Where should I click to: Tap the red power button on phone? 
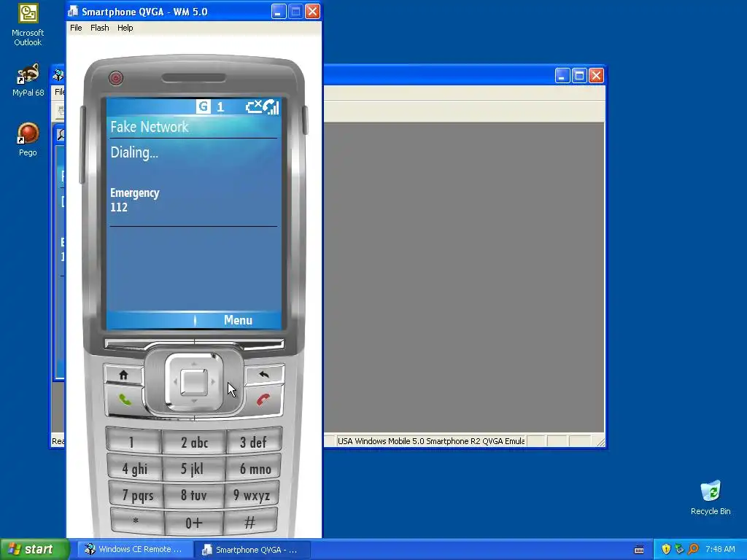[116, 78]
